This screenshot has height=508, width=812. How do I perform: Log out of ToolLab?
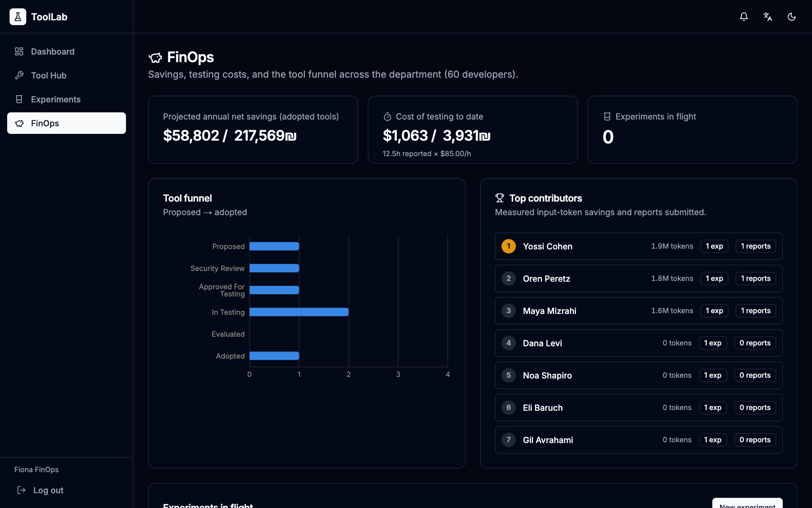[x=41, y=490]
